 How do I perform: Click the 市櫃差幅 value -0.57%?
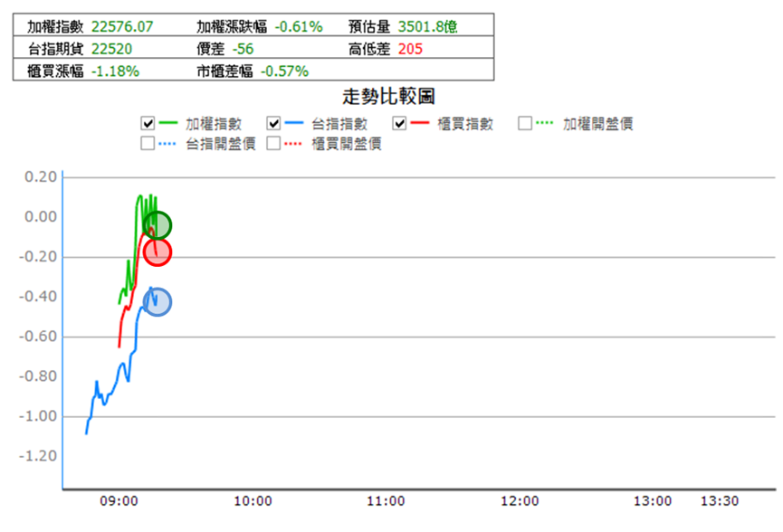coord(284,71)
